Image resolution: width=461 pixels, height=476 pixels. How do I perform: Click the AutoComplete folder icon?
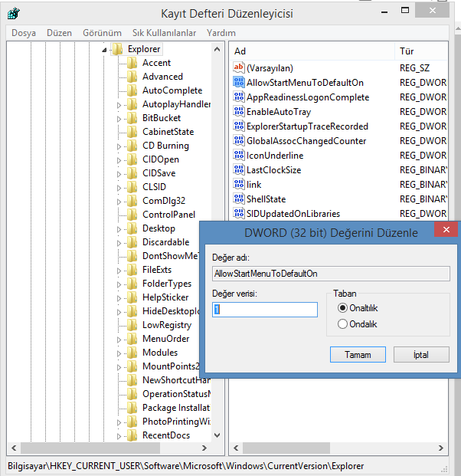[132, 90]
